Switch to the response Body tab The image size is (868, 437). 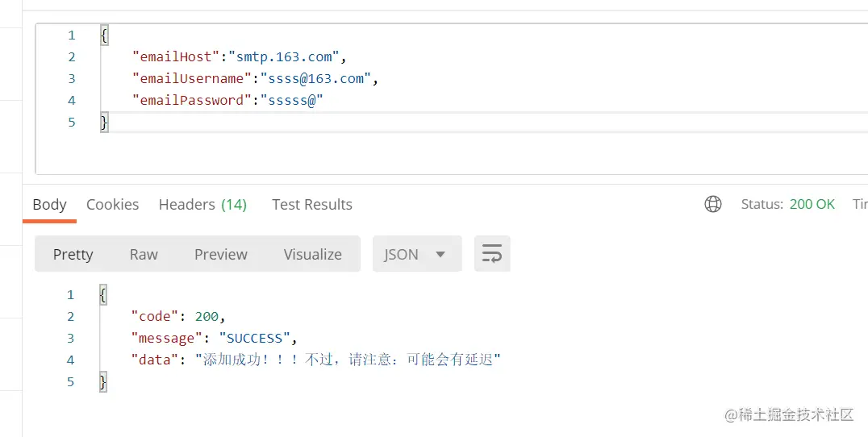click(49, 205)
